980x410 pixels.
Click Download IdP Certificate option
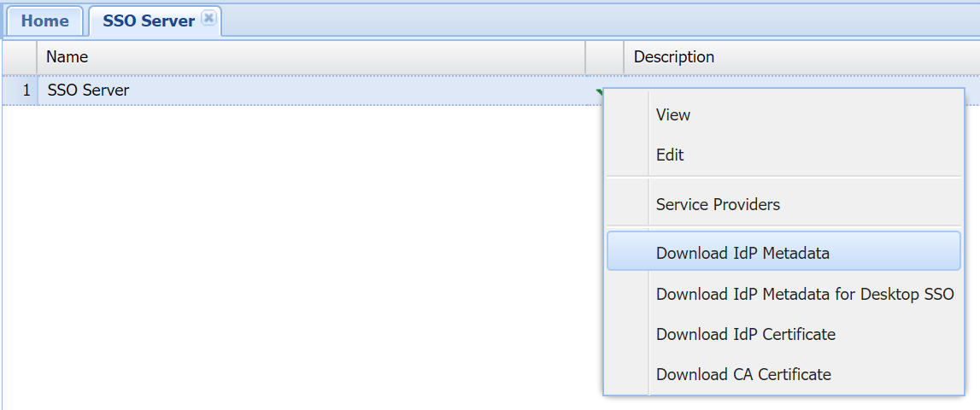[745, 334]
